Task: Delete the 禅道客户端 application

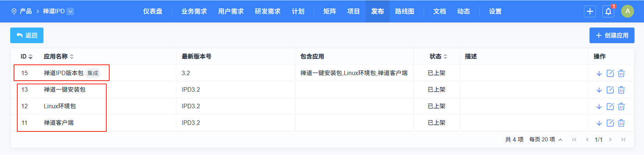Action: point(621,123)
